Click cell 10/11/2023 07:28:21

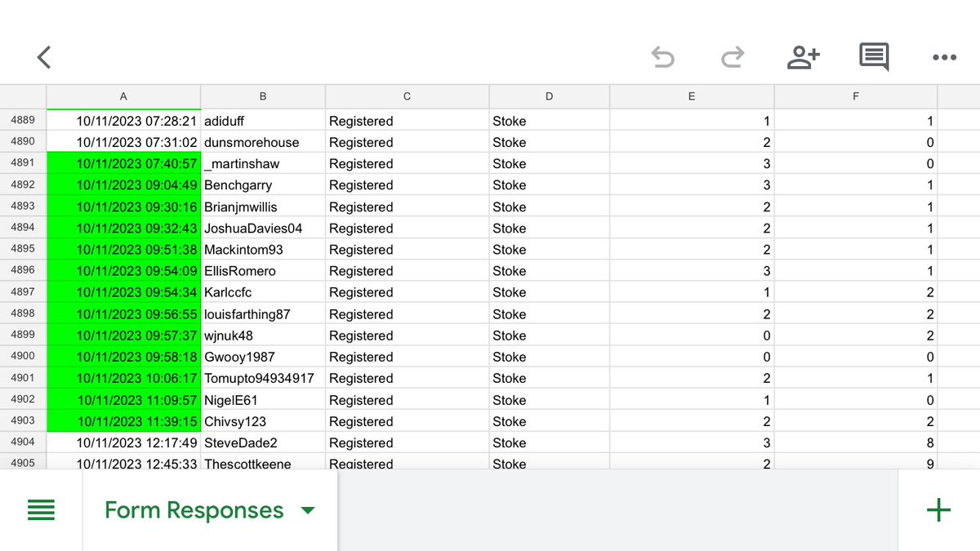click(123, 121)
